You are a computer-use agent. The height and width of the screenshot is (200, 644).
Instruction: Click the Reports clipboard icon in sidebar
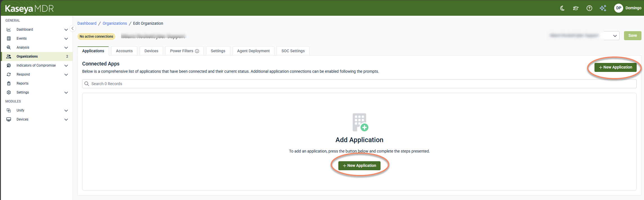9,83
